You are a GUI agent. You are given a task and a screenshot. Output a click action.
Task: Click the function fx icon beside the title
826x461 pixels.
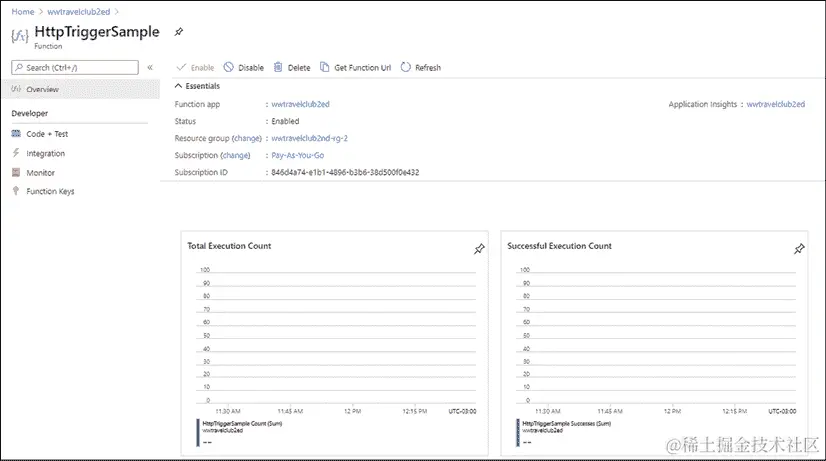click(x=19, y=36)
